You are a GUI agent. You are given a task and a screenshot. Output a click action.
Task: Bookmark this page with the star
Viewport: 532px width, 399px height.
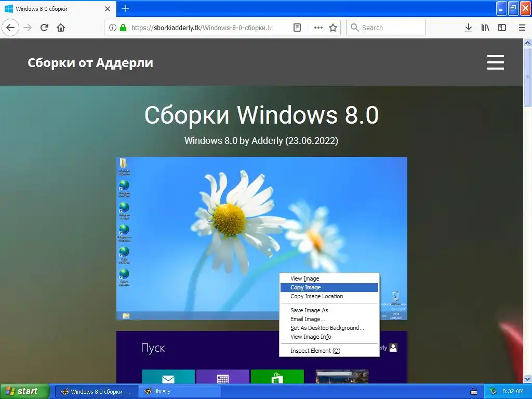click(333, 28)
